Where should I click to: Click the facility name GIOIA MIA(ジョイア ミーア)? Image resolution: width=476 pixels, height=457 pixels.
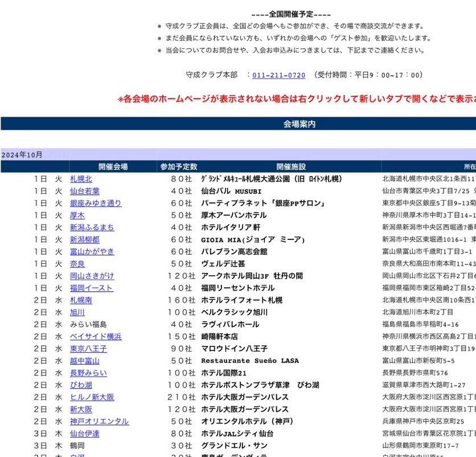(253, 240)
